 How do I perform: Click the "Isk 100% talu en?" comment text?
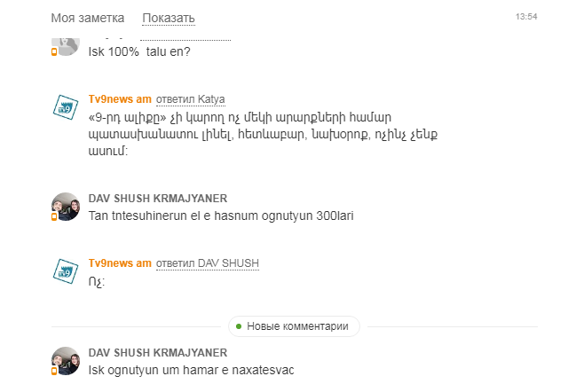139,51
